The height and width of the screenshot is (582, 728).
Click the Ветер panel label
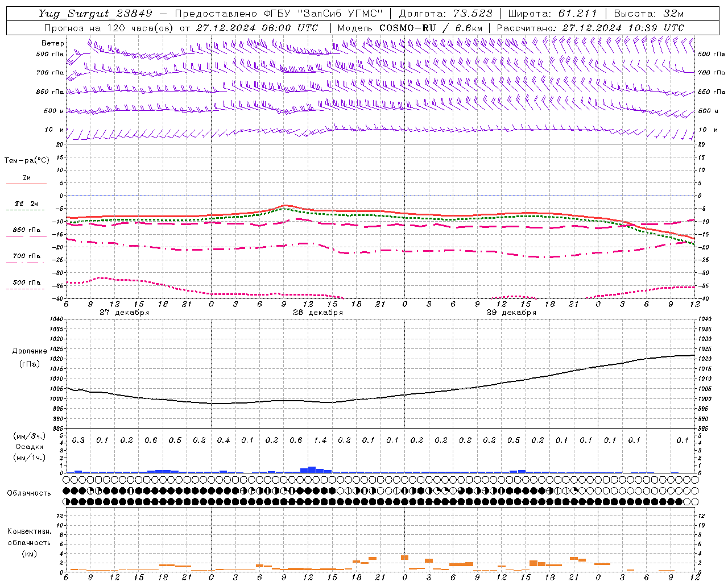pyautogui.click(x=53, y=43)
